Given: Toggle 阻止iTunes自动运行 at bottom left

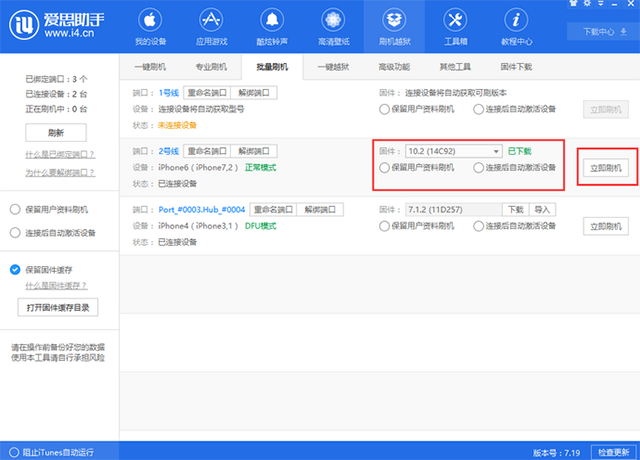Looking at the screenshot, I should [x=10, y=452].
